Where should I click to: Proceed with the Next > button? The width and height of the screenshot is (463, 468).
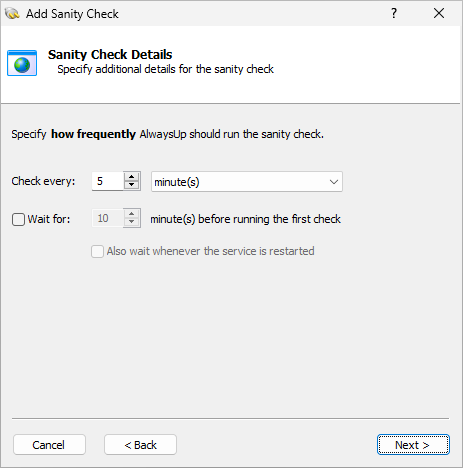coord(413,445)
